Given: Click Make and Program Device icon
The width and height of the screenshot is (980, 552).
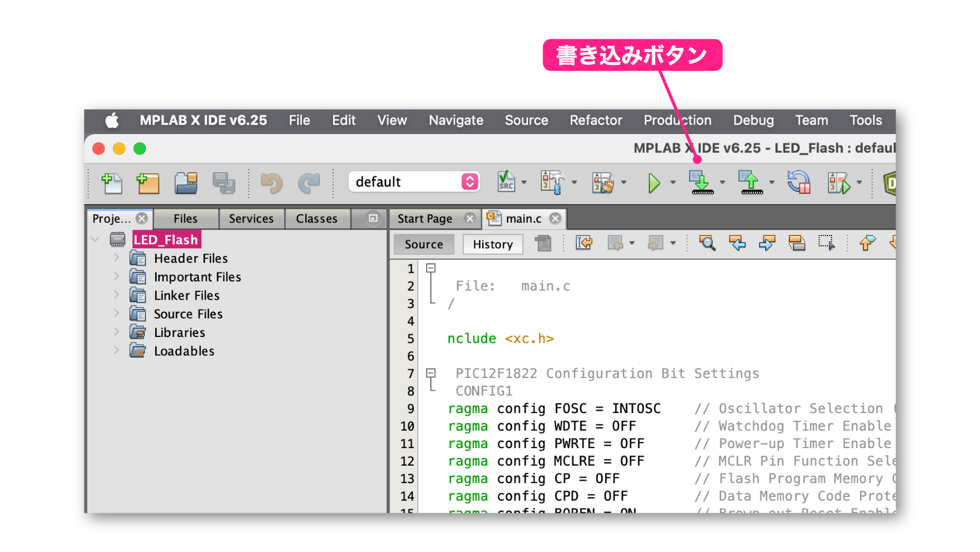Looking at the screenshot, I should tap(701, 182).
